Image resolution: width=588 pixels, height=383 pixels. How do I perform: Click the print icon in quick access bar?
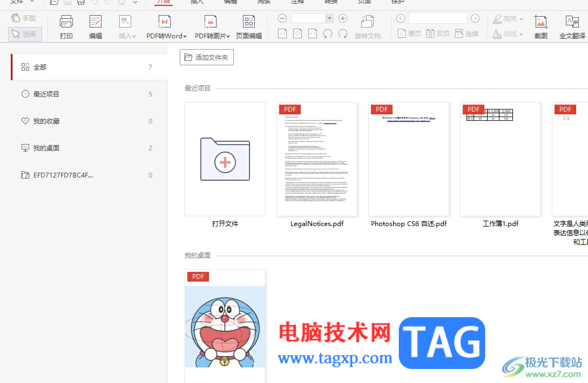tap(80, 2)
